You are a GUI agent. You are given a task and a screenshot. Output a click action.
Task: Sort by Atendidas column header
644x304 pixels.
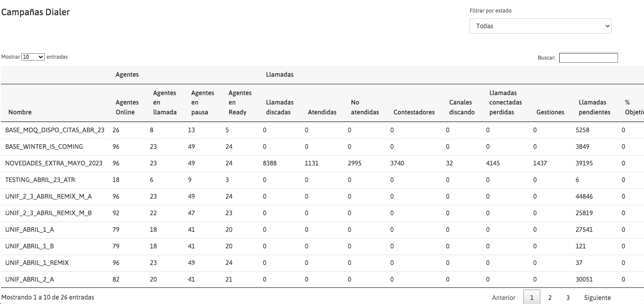(322, 112)
